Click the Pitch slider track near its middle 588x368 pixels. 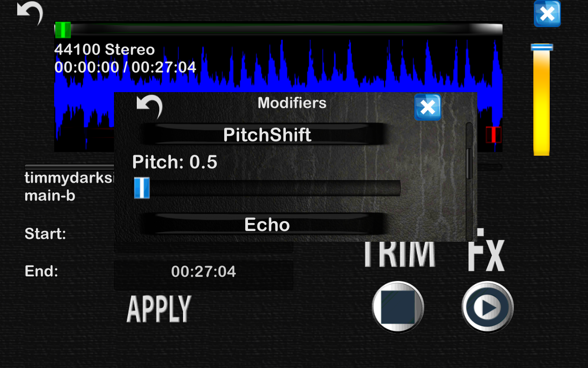pos(267,188)
